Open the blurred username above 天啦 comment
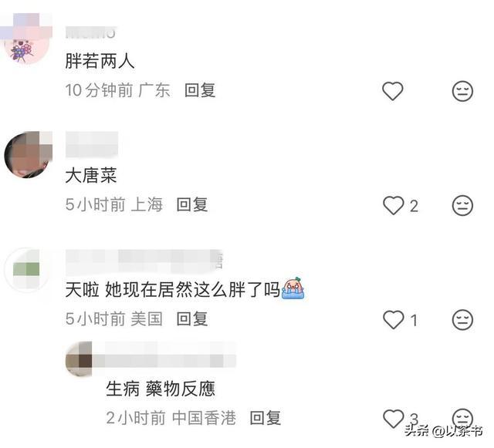The image size is (494, 448). pos(144,261)
